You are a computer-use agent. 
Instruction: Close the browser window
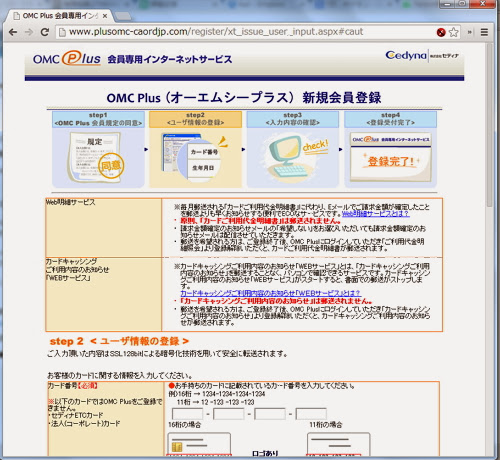[x=482, y=4]
